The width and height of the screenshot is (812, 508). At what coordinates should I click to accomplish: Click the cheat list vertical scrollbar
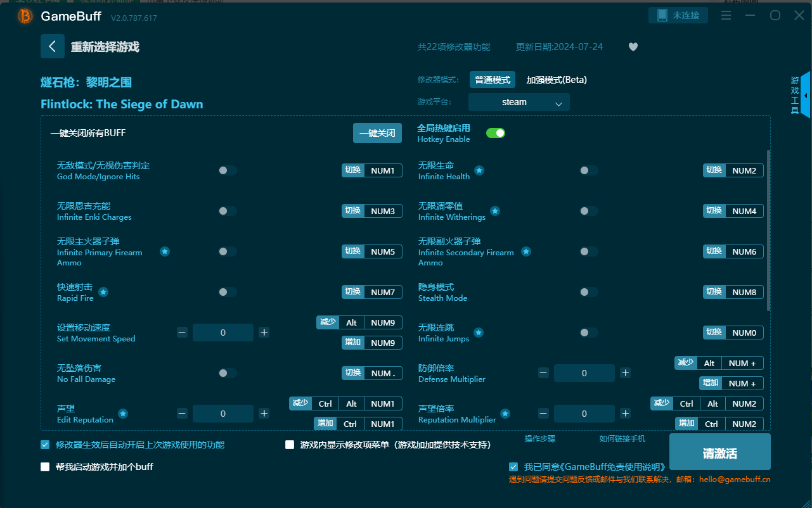(x=769, y=230)
